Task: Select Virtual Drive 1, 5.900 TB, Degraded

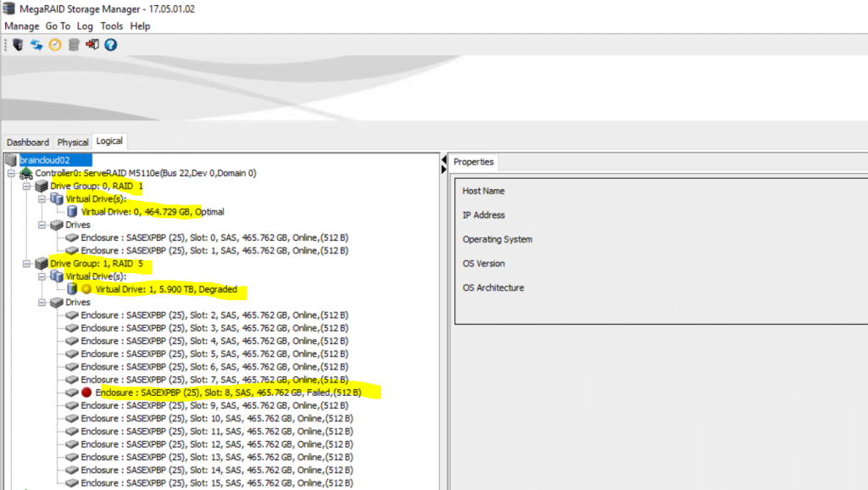Action: [166, 289]
